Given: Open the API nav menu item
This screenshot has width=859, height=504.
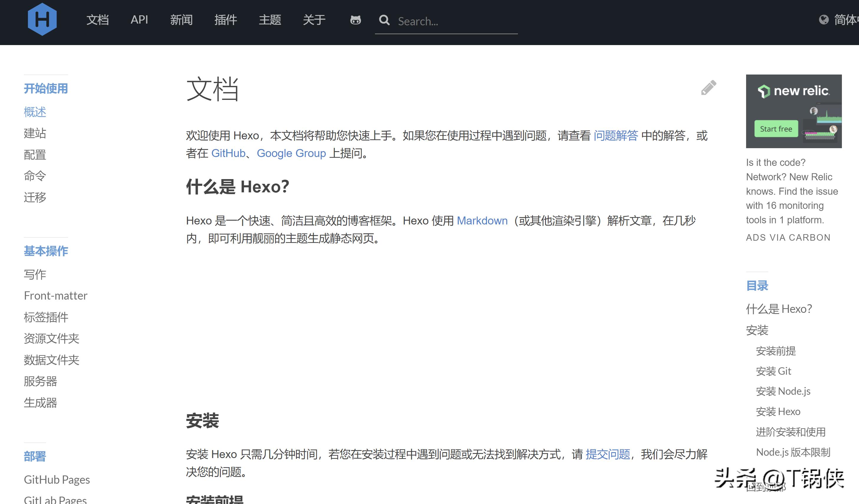Looking at the screenshot, I should point(139,20).
